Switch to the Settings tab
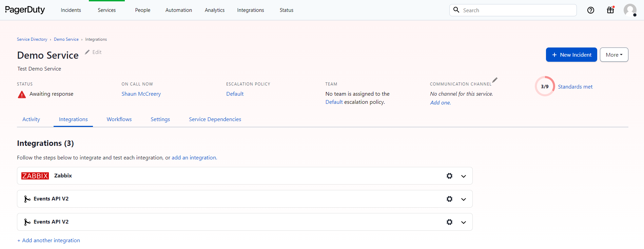Viewport: 644px width, 249px height. [160, 119]
